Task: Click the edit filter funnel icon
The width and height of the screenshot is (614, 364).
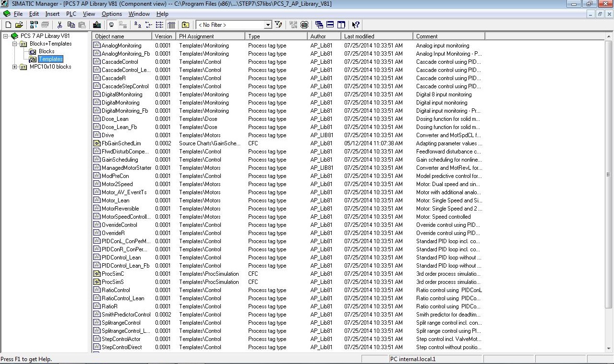Action: (278, 25)
